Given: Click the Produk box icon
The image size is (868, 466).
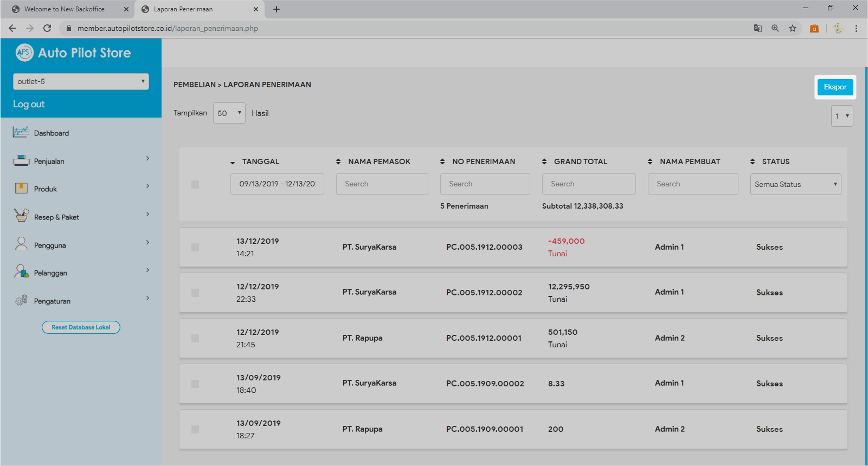Looking at the screenshot, I should click(x=21, y=189).
